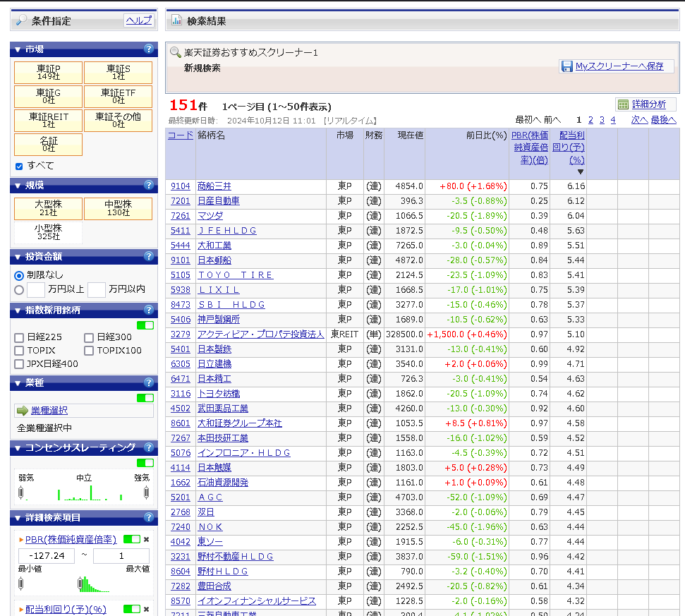Image resolution: width=685 pixels, height=616 pixels.
Task: Click the floppy disk Myスクリーナー save icon
Action: click(x=567, y=66)
